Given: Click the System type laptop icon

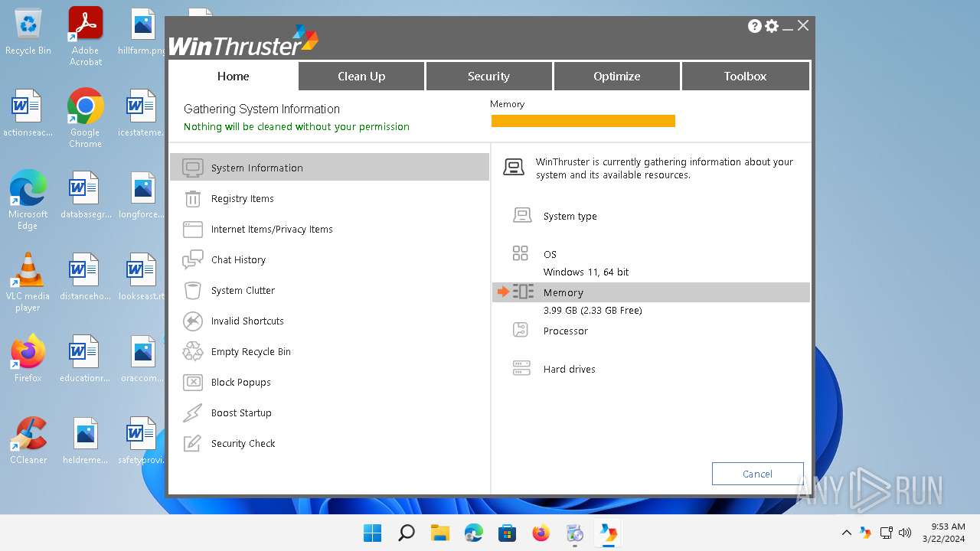Looking at the screenshot, I should (521, 216).
